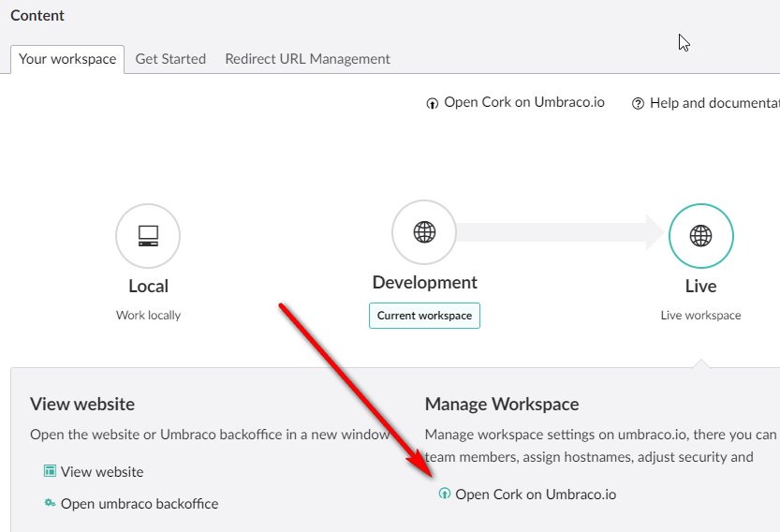Select the Local computer workspace icon
Image resolution: width=780 pixels, height=532 pixels.
tap(148, 236)
